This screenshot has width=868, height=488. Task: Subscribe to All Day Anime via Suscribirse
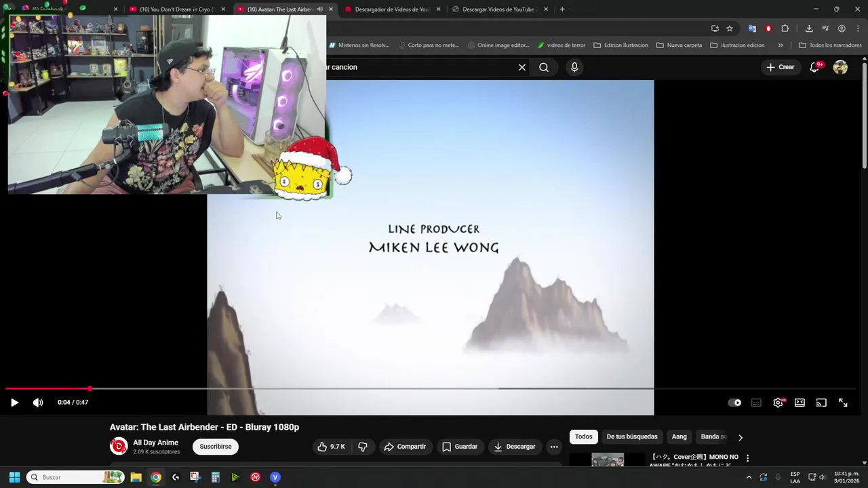coord(216,447)
